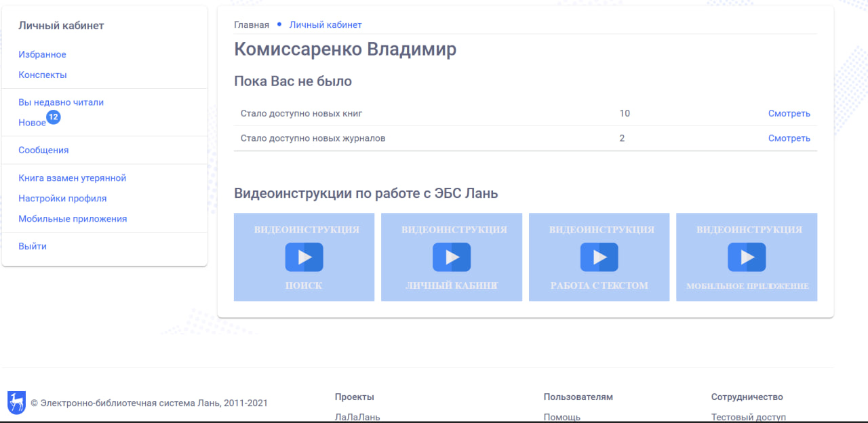Viewport: 868px width, 423px height.
Task: Open Сообщения in the sidebar
Action: [x=43, y=150]
